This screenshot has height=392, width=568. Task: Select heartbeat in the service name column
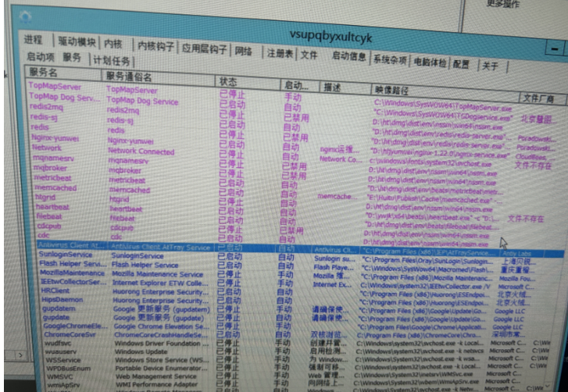click(52, 207)
